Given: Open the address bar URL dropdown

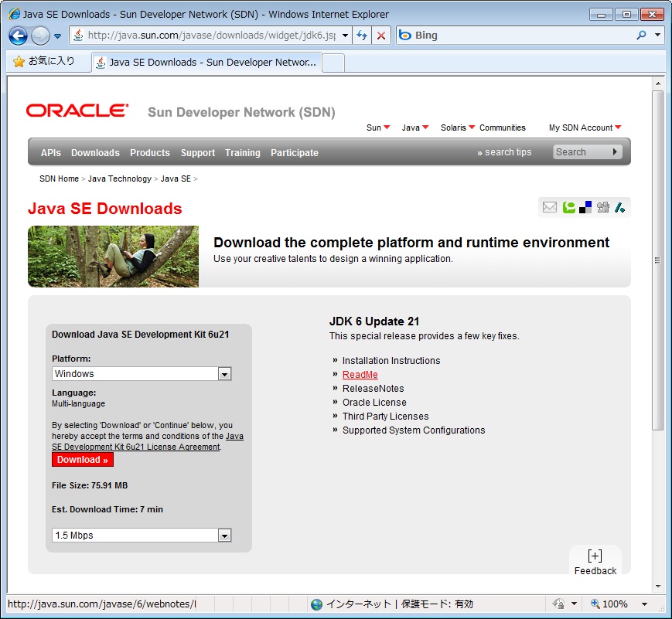Looking at the screenshot, I should [345, 36].
